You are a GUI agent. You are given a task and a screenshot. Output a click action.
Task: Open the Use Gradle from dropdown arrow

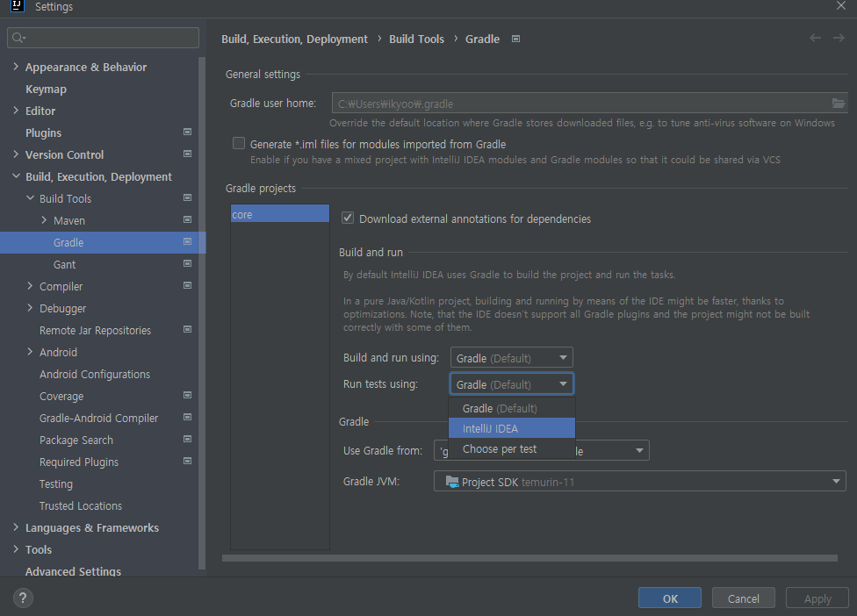point(639,450)
